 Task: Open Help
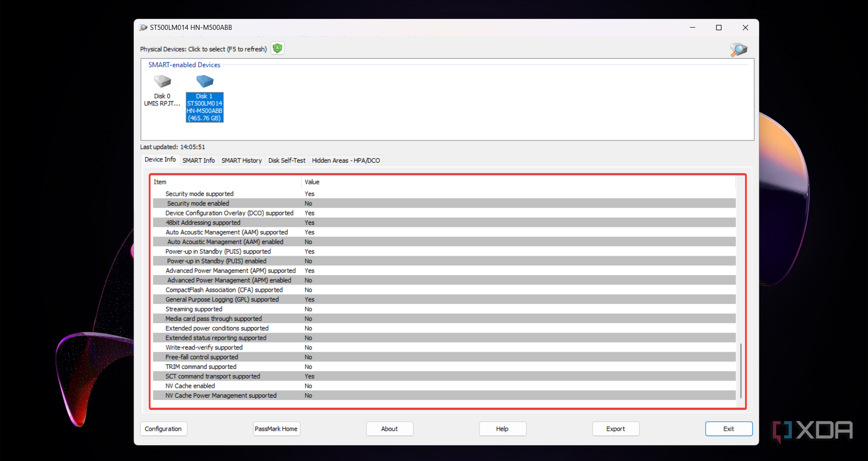click(x=502, y=429)
